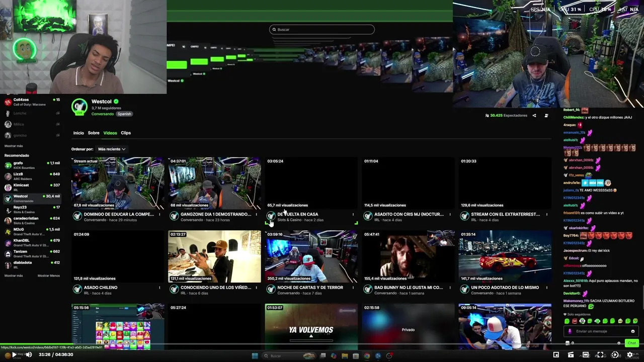The image size is (644, 362).
Task: Click the purple microphone icon in chat input
Action: point(570,331)
